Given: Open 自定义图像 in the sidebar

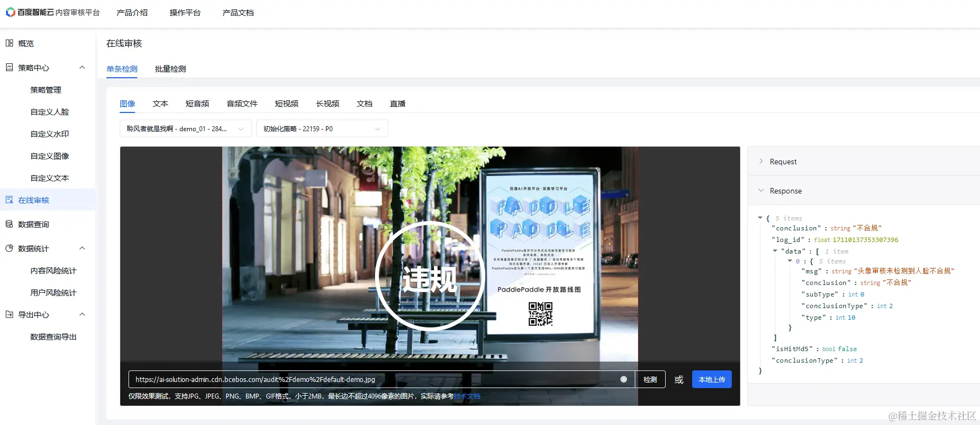Looking at the screenshot, I should (50, 156).
